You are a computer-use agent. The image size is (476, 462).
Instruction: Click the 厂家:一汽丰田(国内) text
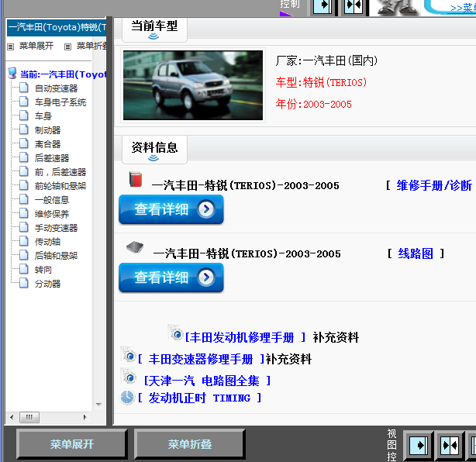(326, 60)
